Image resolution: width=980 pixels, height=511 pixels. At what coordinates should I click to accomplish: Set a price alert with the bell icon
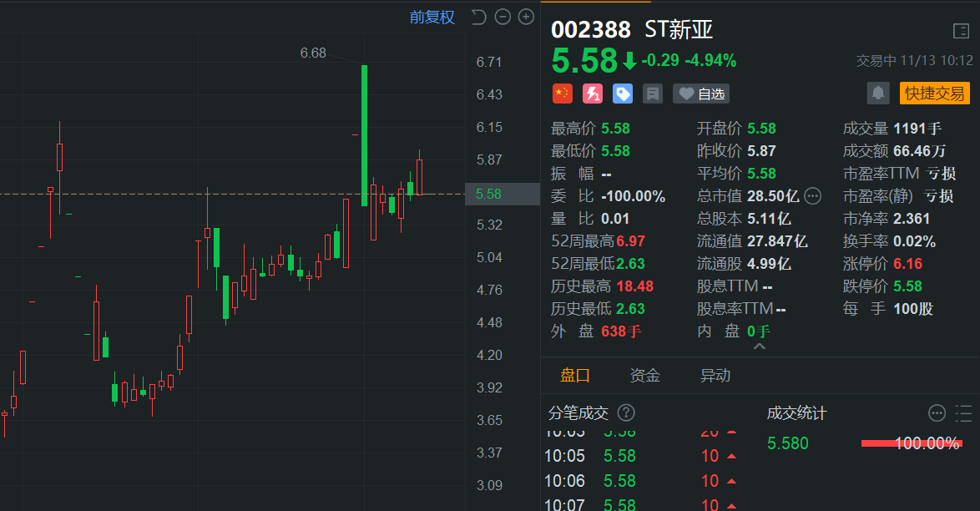878,94
